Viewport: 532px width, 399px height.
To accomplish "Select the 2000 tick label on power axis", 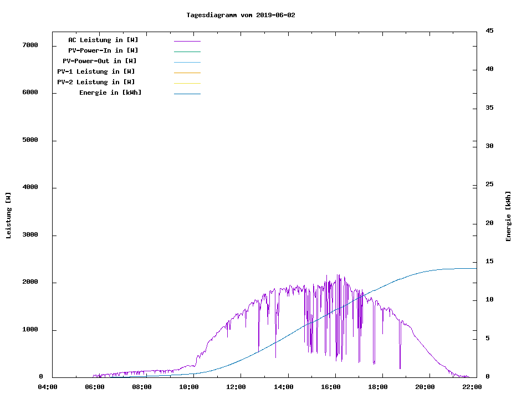I will [29, 283].
